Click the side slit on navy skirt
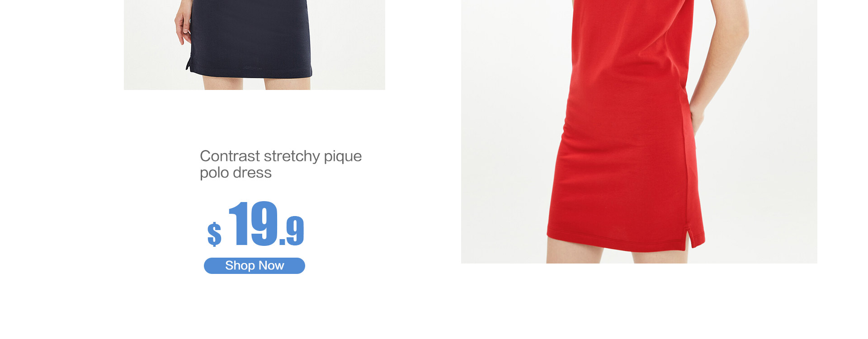 pyautogui.click(x=189, y=63)
